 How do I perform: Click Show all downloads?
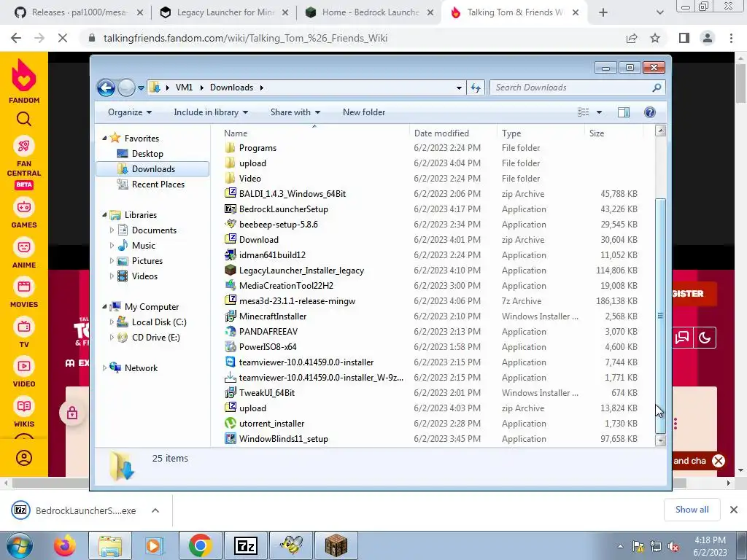point(692,510)
